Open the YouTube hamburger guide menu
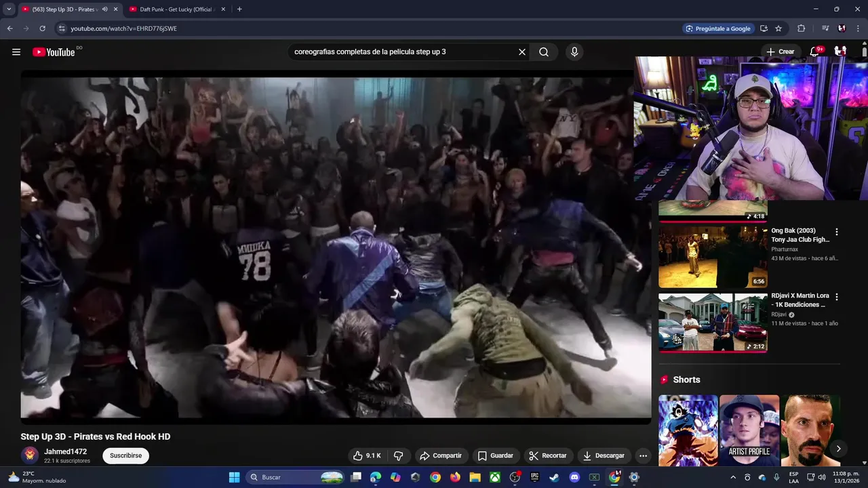Viewport: 868px width, 488px height. click(16, 52)
